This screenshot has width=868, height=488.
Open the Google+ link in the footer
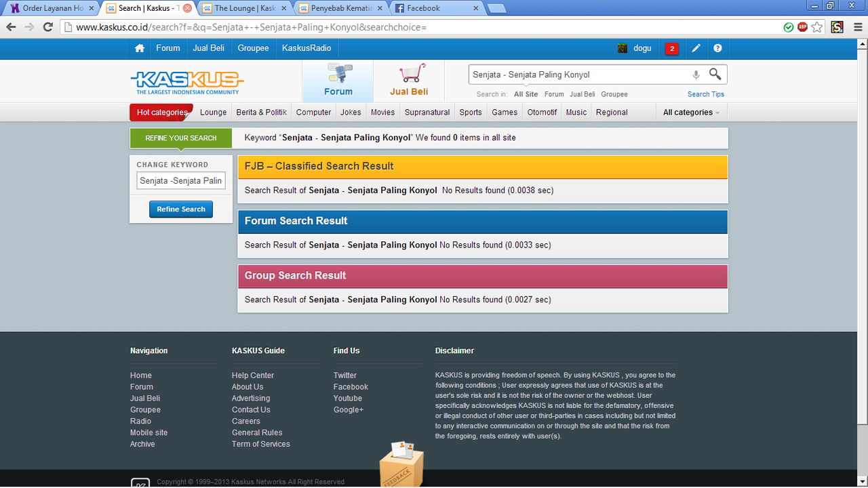click(x=349, y=410)
